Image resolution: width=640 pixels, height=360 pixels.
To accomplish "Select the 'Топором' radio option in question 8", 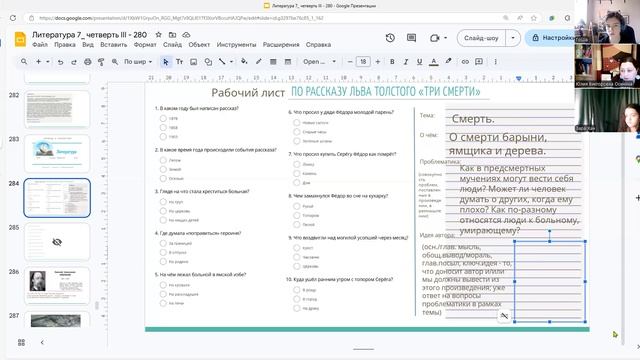I will (x=297, y=215).
